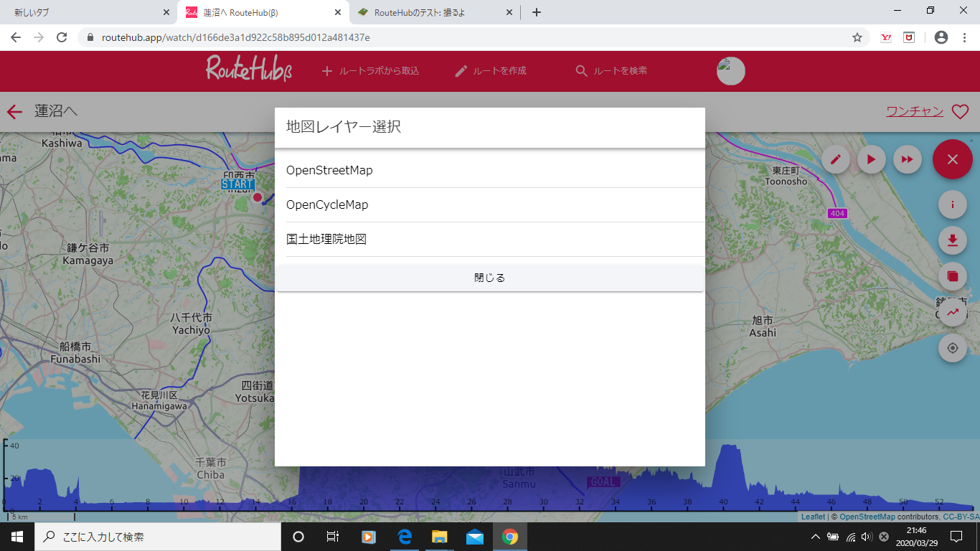The height and width of the screenshot is (551, 980).
Task: Click the red shield extension icon
Action: tap(909, 37)
